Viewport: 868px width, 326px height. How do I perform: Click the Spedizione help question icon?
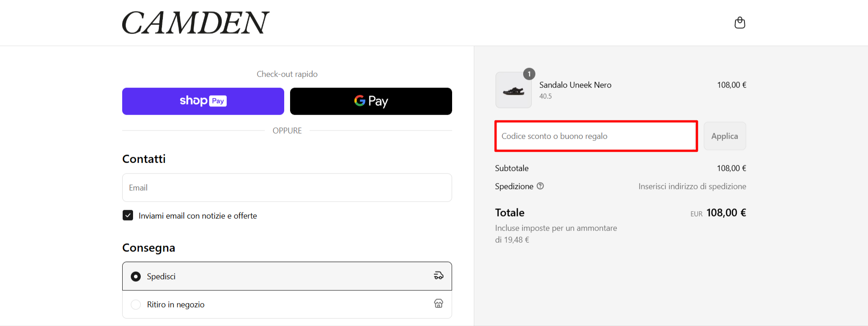pos(540,186)
